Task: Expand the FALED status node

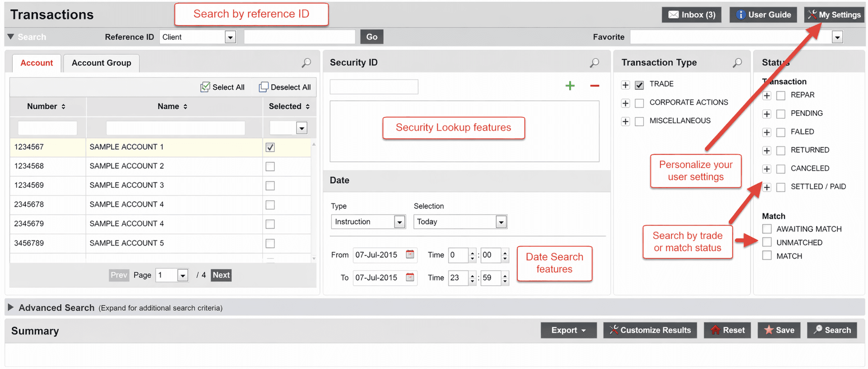Action: click(766, 132)
